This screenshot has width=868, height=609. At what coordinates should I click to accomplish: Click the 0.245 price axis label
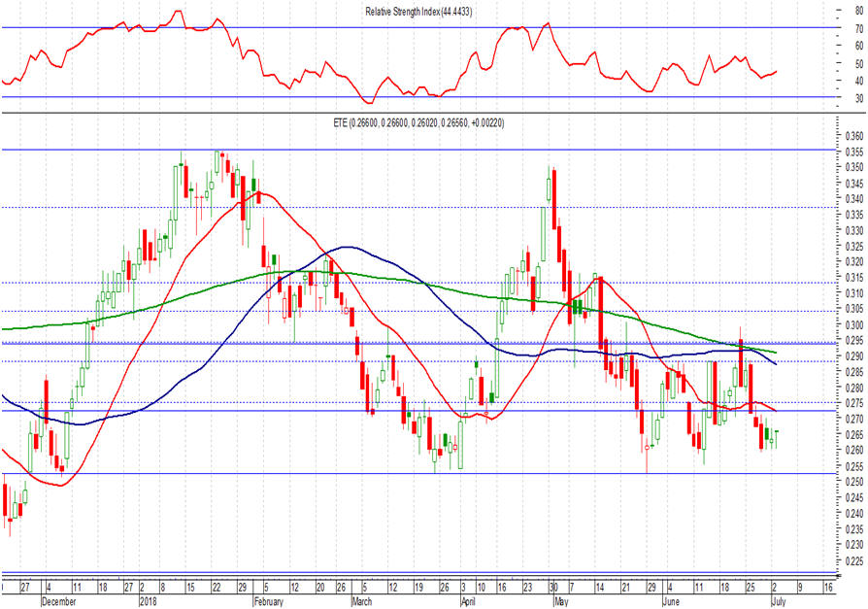(x=854, y=497)
